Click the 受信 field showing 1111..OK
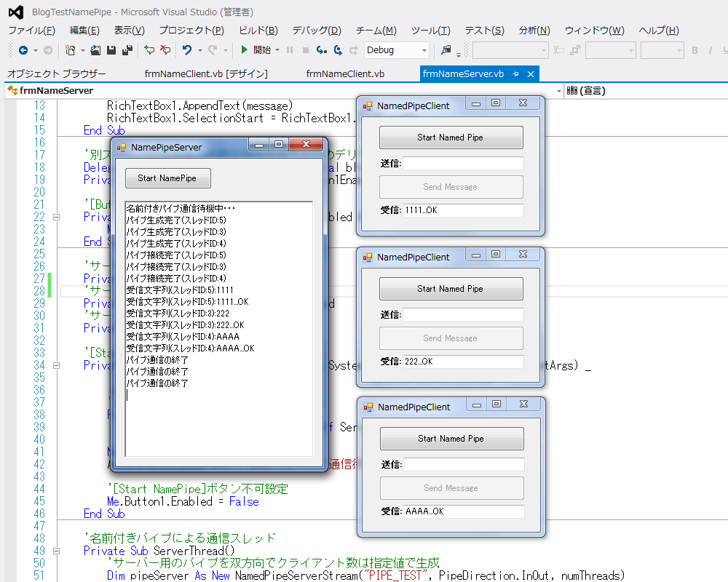The image size is (728, 582). (x=463, y=210)
